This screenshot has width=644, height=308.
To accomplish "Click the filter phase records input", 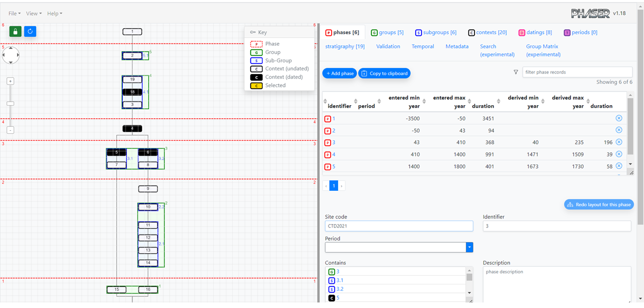I will tap(577, 72).
